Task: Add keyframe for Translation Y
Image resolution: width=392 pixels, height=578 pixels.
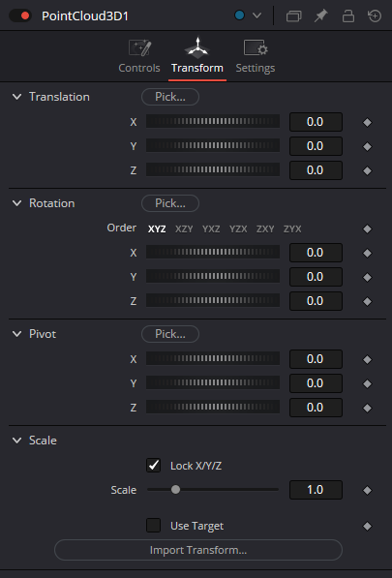Action: (367, 147)
